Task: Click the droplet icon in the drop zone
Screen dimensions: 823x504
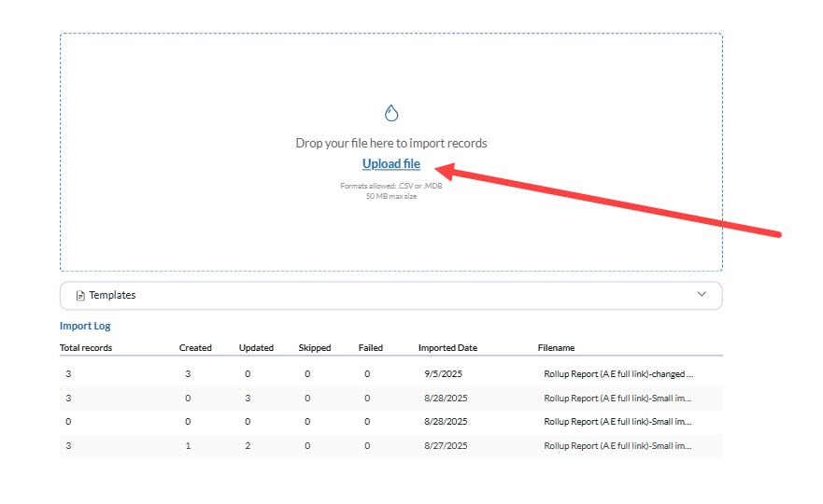Action: pos(391,114)
